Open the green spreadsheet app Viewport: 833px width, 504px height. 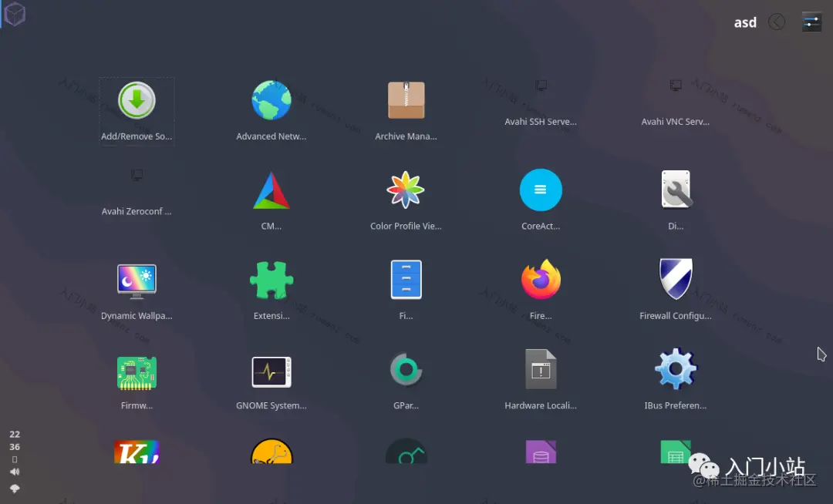click(x=675, y=452)
